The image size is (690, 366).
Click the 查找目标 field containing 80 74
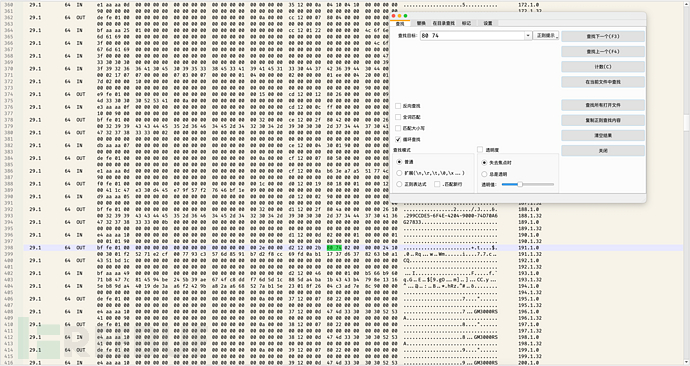472,36
